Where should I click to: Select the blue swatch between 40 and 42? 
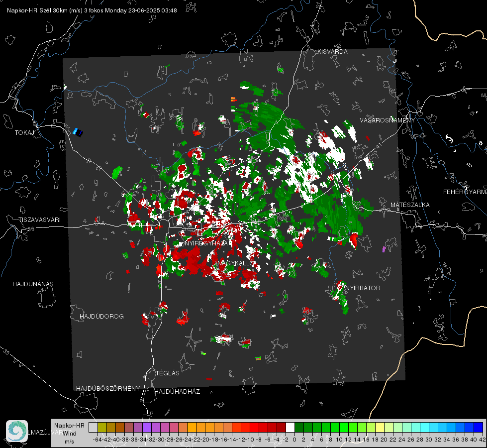tap(479, 427)
